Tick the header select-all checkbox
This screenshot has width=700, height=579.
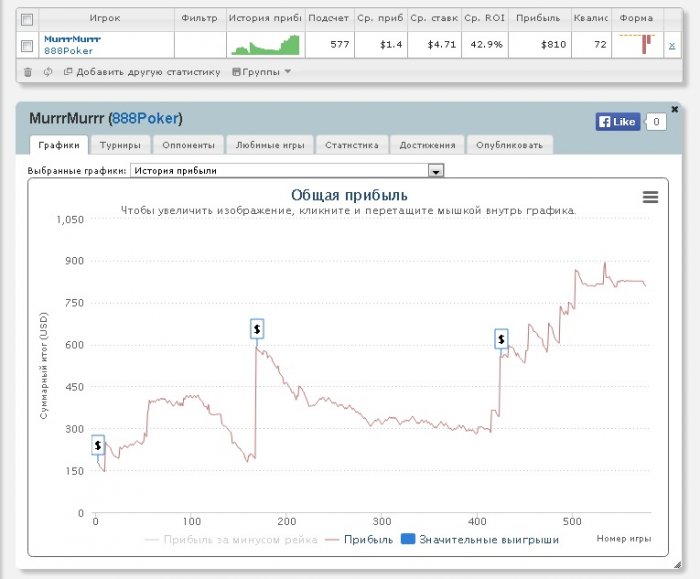(27, 19)
